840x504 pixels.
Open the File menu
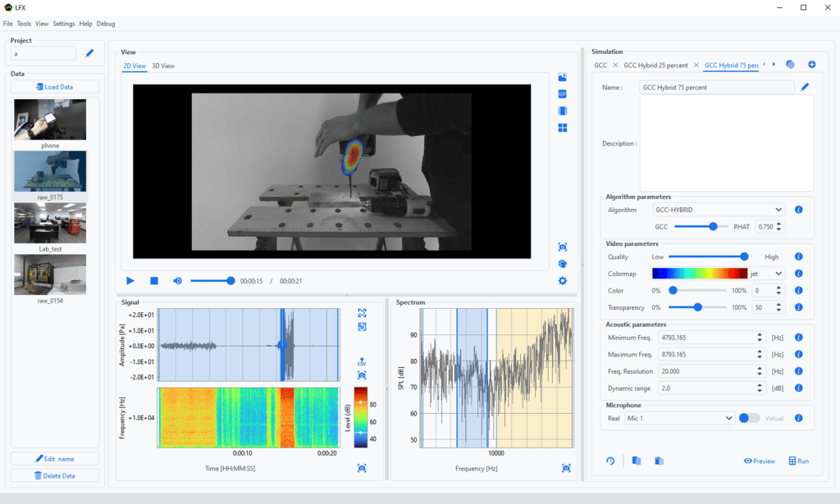[x=7, y=24]
